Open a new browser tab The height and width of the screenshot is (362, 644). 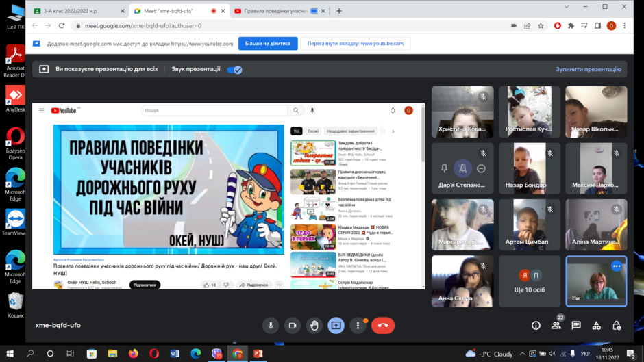point(339,11)
